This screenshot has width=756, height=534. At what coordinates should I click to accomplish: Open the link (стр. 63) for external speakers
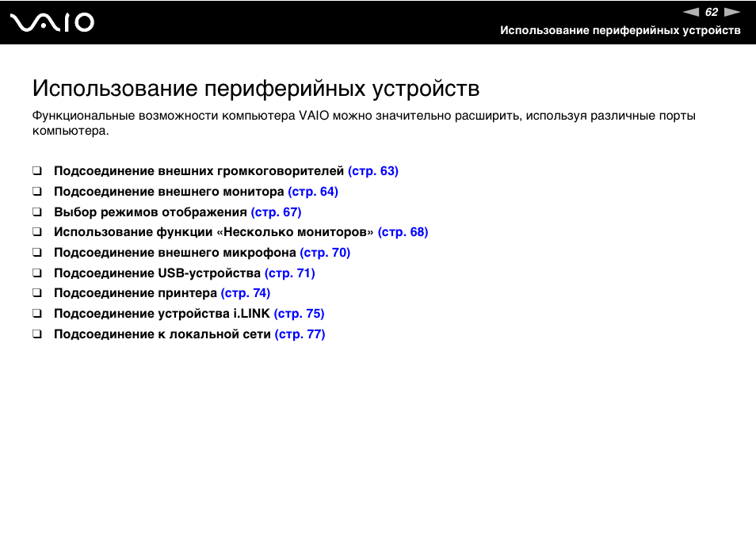[x=373, y=170]
